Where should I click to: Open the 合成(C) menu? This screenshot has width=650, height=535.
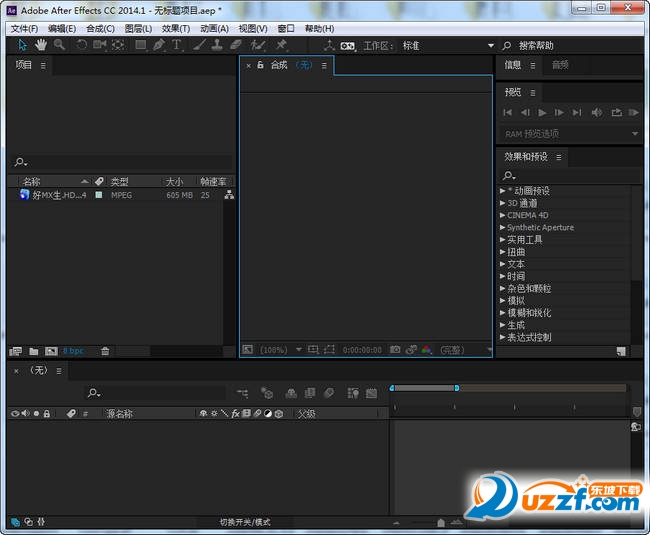pos(100,29)
